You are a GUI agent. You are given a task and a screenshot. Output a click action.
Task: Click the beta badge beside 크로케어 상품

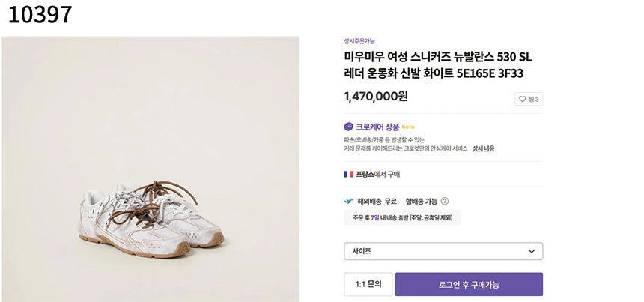pos(408,127)
